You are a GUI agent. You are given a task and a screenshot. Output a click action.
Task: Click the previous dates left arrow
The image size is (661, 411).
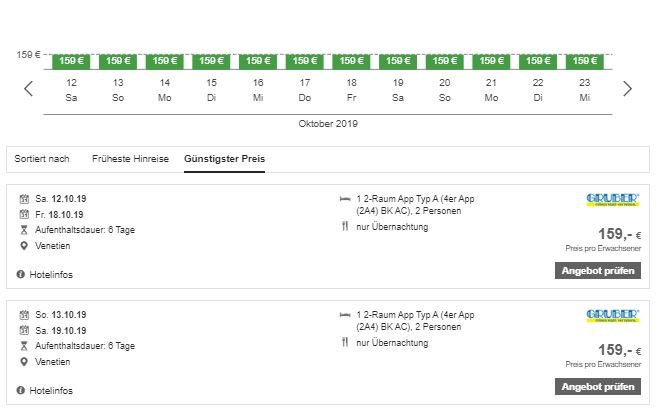coord(28,89)
